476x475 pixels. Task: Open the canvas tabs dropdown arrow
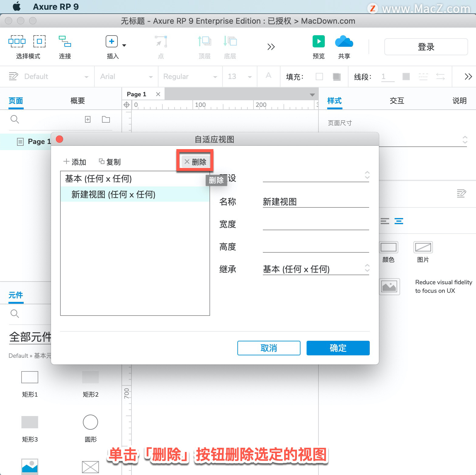312,95
